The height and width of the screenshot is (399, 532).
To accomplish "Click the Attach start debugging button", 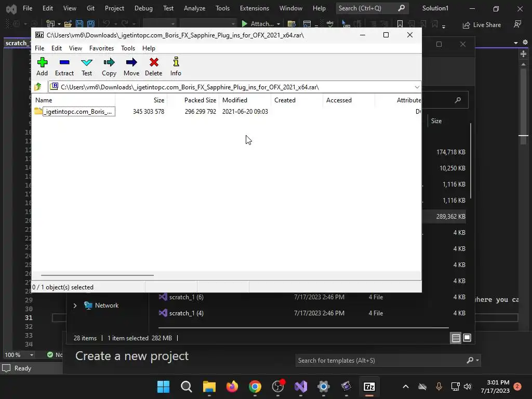I will (257, 24).
